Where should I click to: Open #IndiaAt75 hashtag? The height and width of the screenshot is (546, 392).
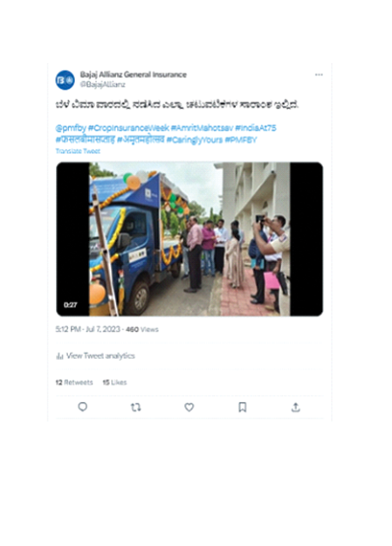pyautogui.click(x=256, y=128)
